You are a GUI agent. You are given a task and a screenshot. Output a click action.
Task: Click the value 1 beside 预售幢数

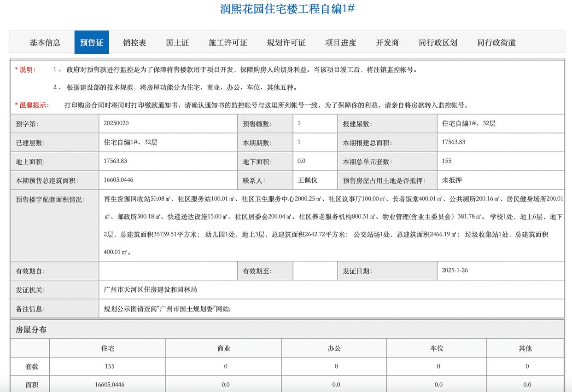pos(299,123)
